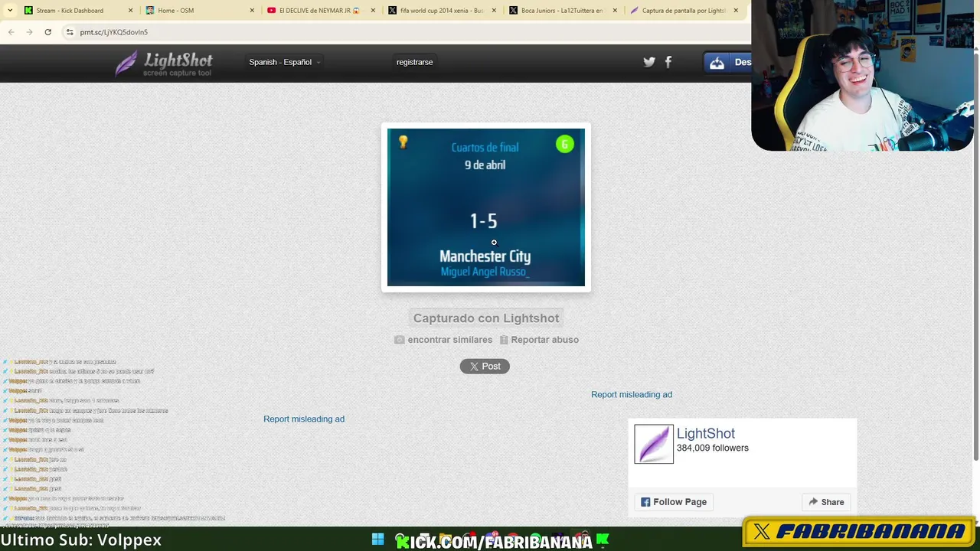Click Reportar abuso link
This screenshot has height=551, width=980.
[545, 340]
